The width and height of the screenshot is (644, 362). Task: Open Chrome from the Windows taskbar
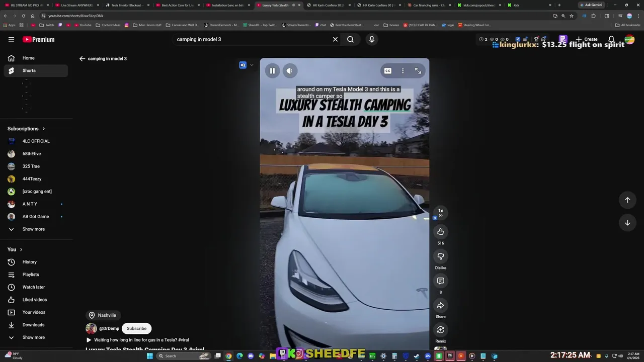point(228,356)
